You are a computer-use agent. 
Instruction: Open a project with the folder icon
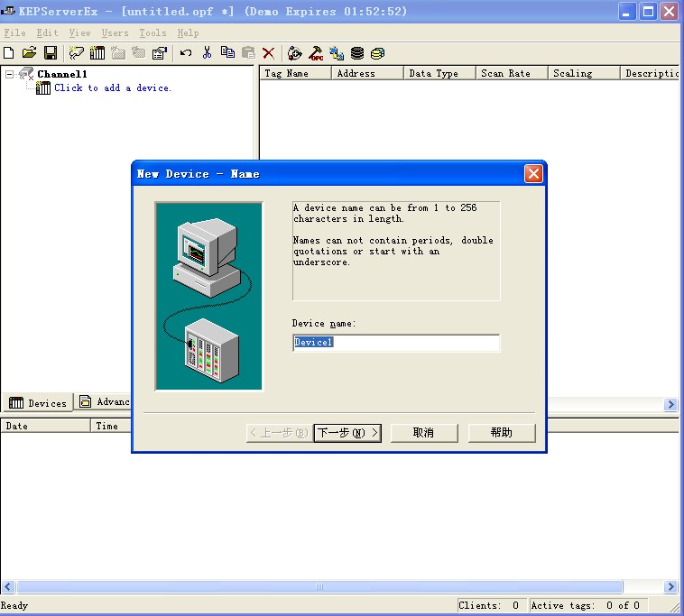[29, 53]
